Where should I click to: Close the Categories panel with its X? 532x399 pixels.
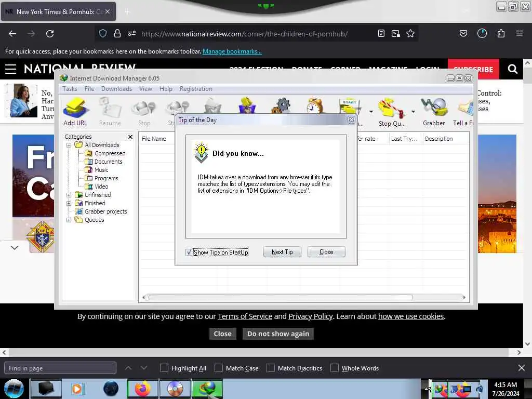click(130, 137)
